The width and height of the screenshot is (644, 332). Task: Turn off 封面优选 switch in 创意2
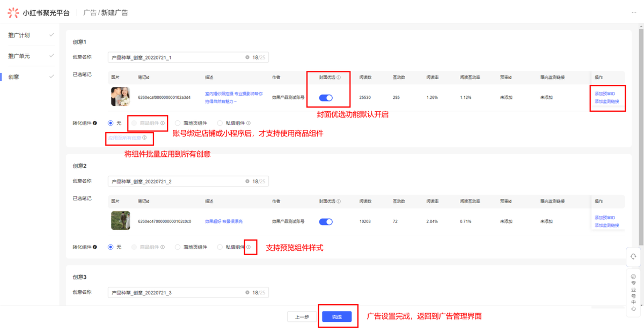tap(326, 221)
